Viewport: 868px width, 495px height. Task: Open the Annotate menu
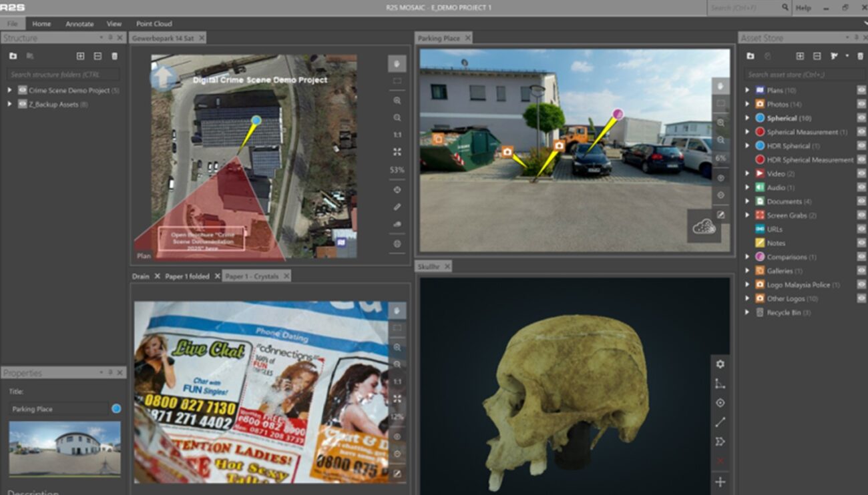[79, 23]
